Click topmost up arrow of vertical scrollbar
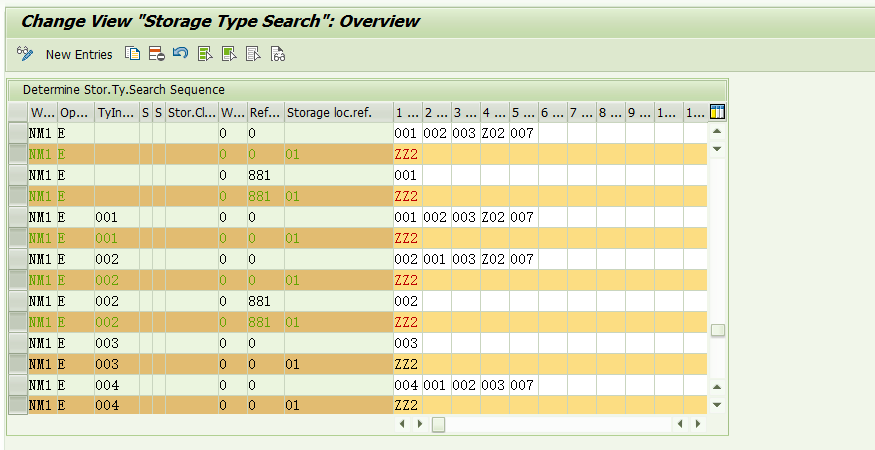The height and width of the screenshot is (450, 875). 717,131
